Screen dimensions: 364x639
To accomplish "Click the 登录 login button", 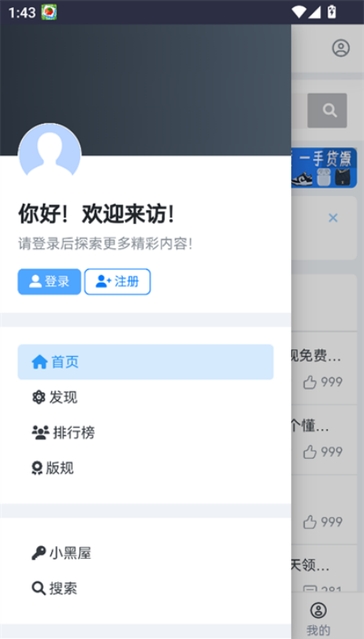I will point(49,281).
